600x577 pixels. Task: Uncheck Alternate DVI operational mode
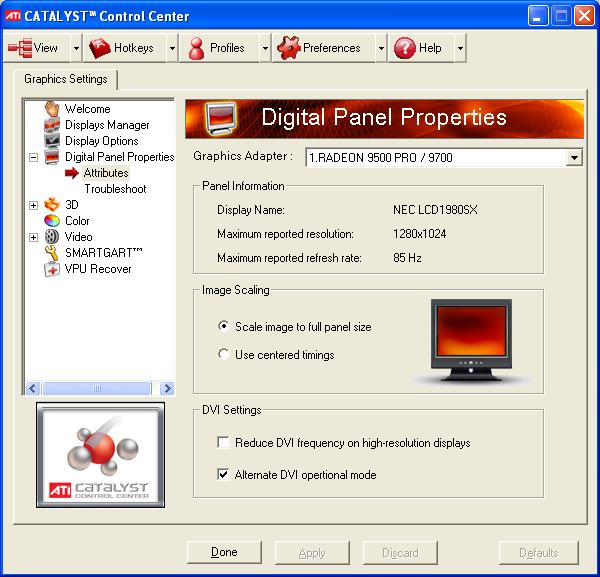223,474
